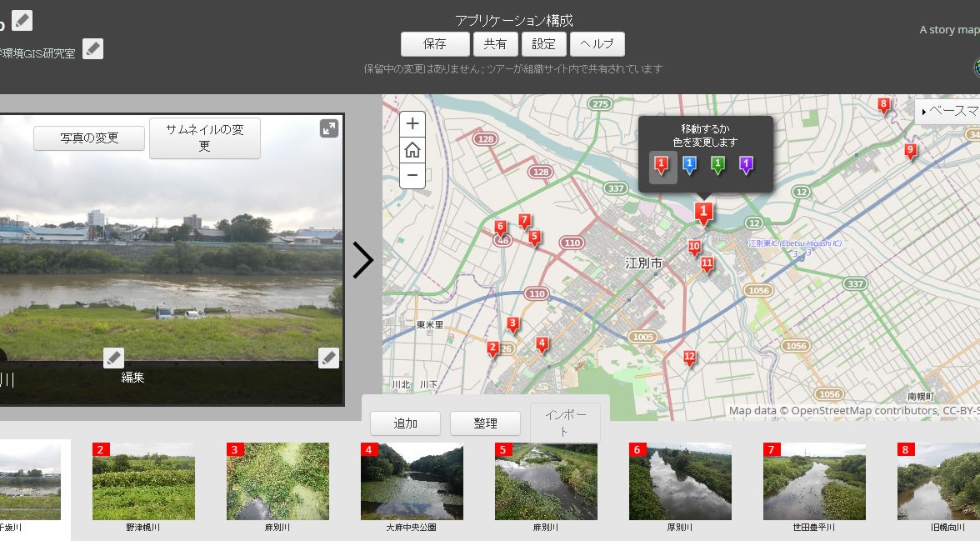Expand the ベースマップ basemap panel
This screenshot has width=980, height=541.
948,111
